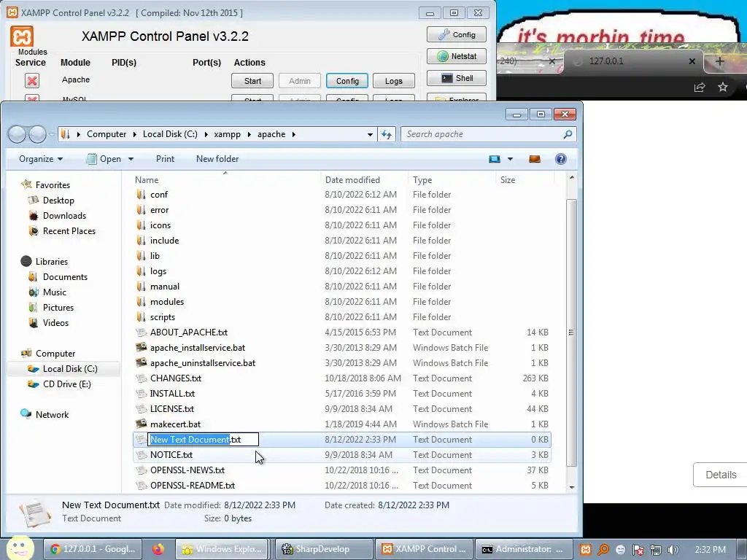Open Netstat in XAMPP Control Panel
Viewport: 747px width, 560px height.
point(457,56)
